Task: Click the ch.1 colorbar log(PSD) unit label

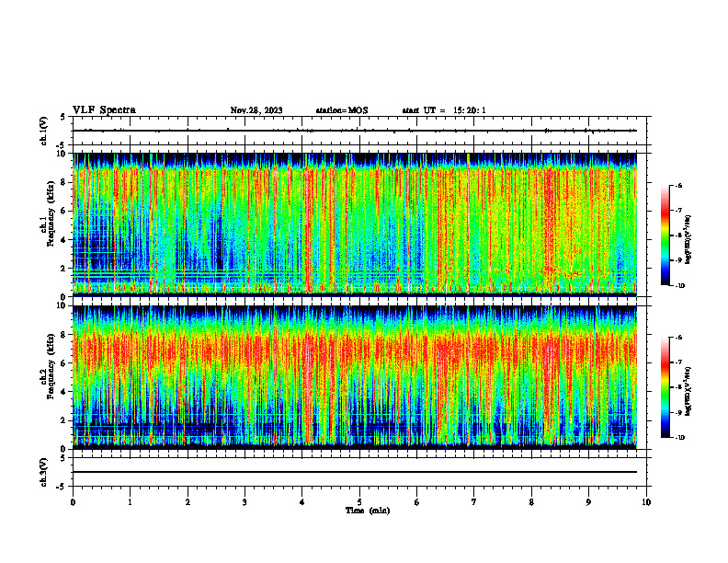Action: point(688,239)
